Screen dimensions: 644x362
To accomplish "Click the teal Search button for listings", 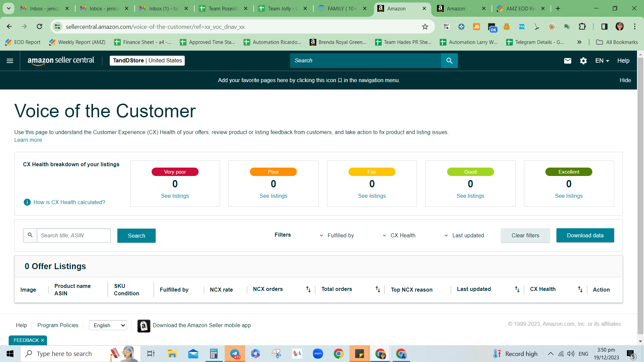I will pyautogui.click(x=137, y=236).
